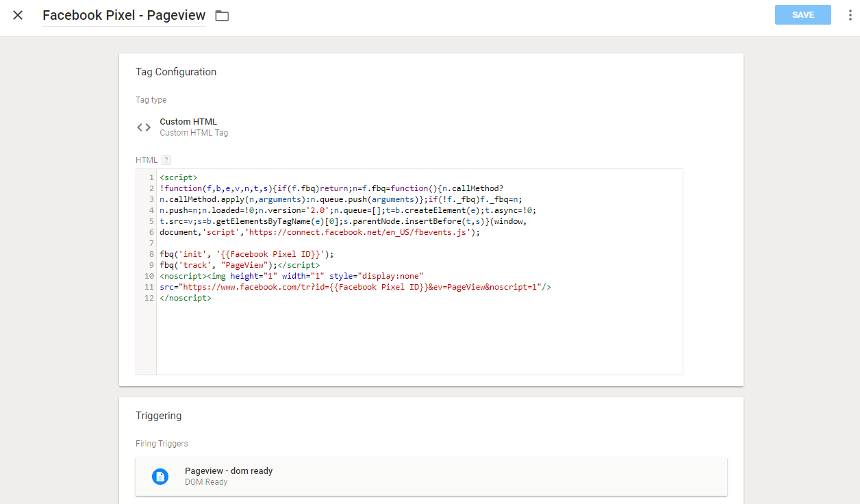
Task: Close the tag editor with the X icon
Action: [x=18, y=15]
